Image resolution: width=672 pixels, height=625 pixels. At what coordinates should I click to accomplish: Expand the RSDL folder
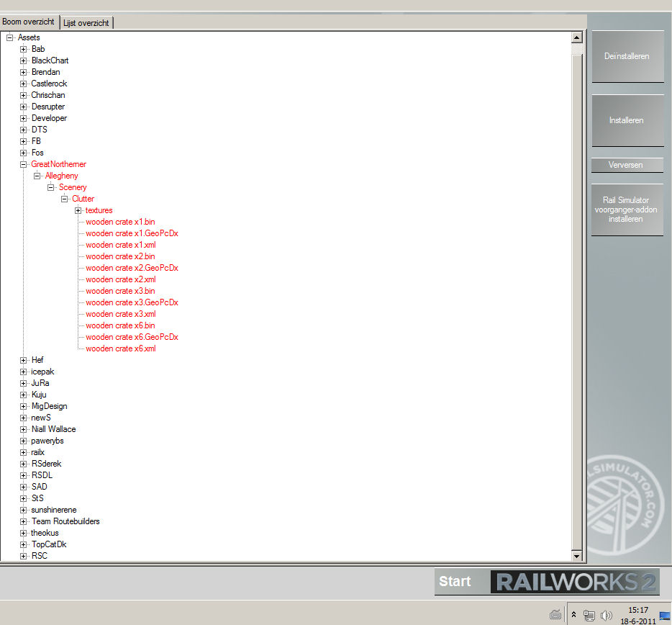coord(23,476)
